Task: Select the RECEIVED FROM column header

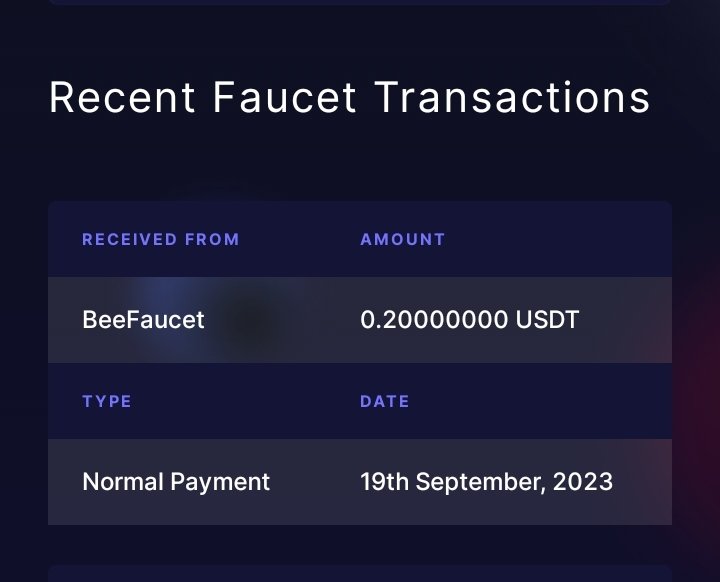Action: pos(161,239)
